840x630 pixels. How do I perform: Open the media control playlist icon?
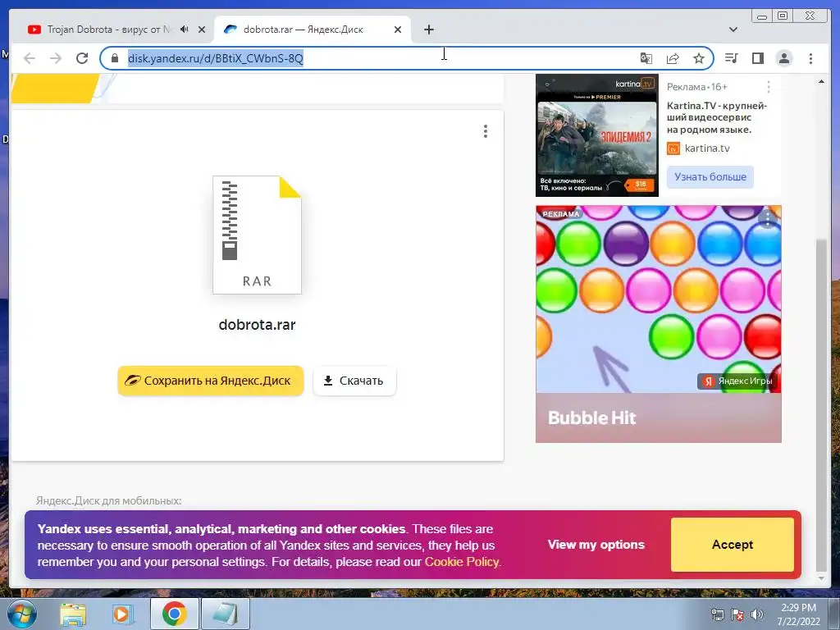coord(731,58)
